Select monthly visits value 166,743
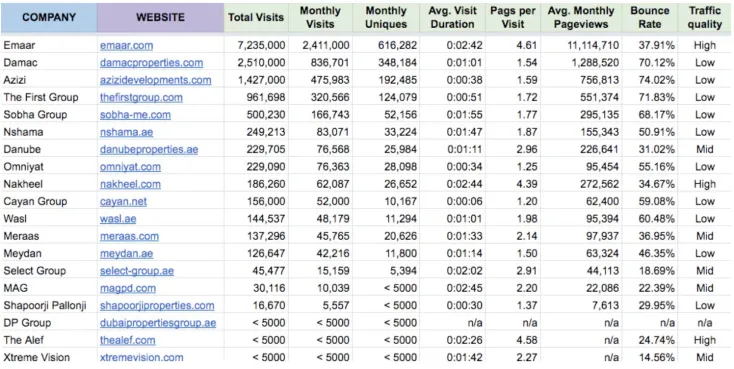The width and height of the screenshot is (734, 369). pyautogui.click(x=320, y=115)
